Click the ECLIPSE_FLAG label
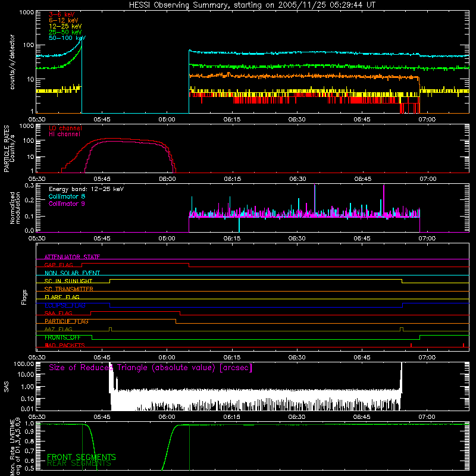Screen dimensions: 476x476 coord(65,305)
